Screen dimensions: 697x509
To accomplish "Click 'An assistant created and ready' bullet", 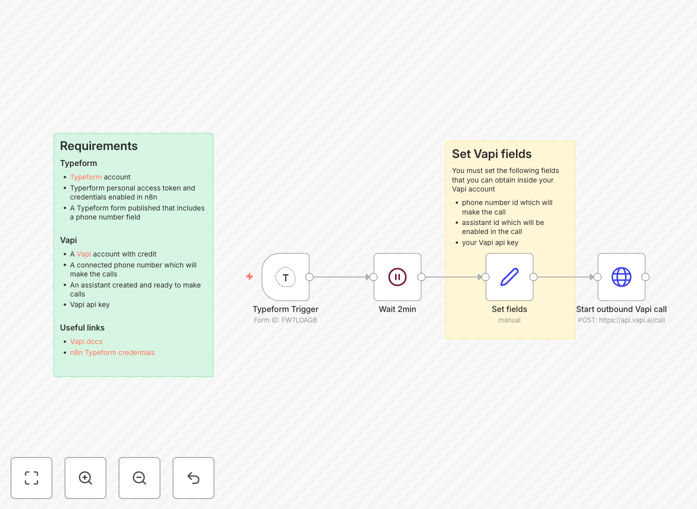I will 135,289.
